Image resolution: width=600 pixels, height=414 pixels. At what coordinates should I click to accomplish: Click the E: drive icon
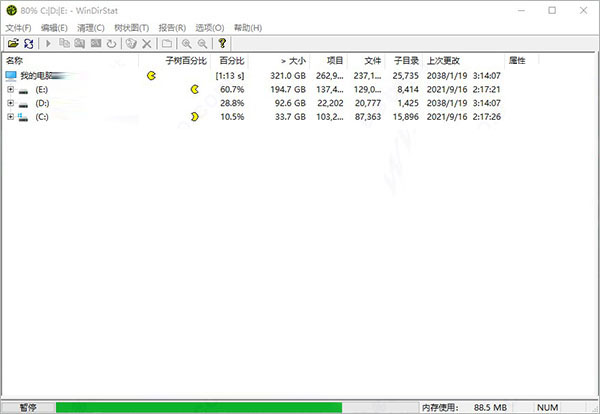click(x=23, y=90)
